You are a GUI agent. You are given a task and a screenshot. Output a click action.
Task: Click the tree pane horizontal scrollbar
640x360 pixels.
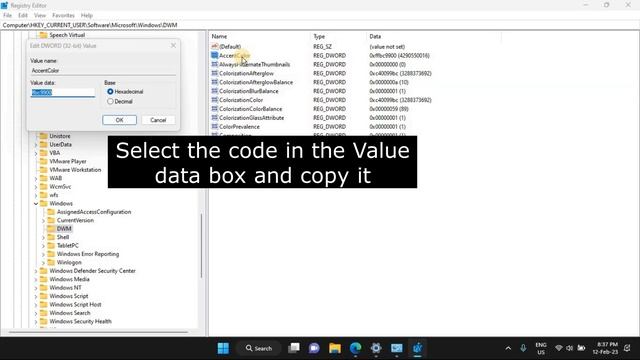pyautogui.click(x=98, y=332)
